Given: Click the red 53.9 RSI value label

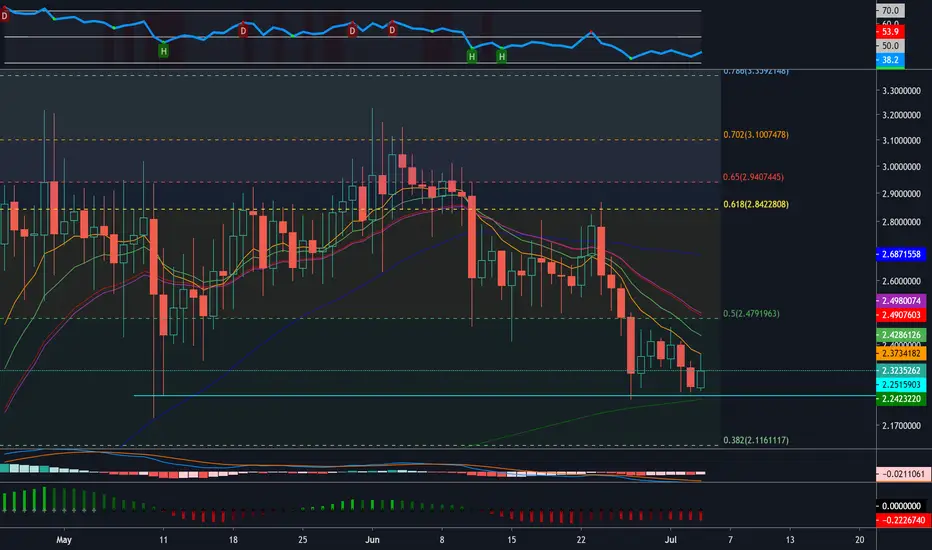Looking at the screenshot, I should point(890,32).
